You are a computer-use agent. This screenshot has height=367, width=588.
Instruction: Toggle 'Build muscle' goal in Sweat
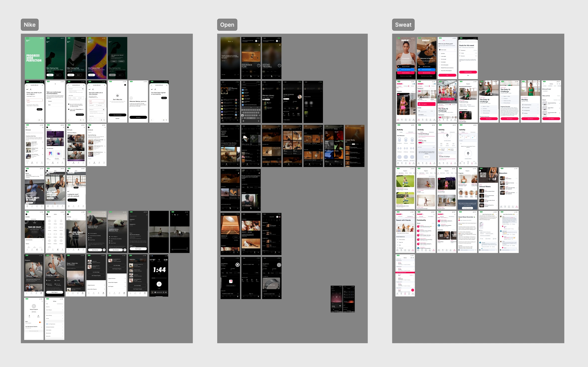440,50
